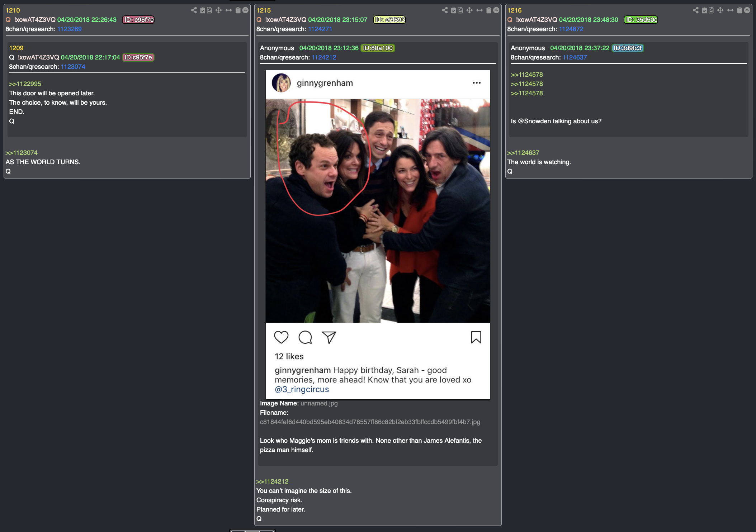This screenshot has width=756, height=532.
Task: Click the text 'The world is watching.'
Action: click(x=539, y=162)
